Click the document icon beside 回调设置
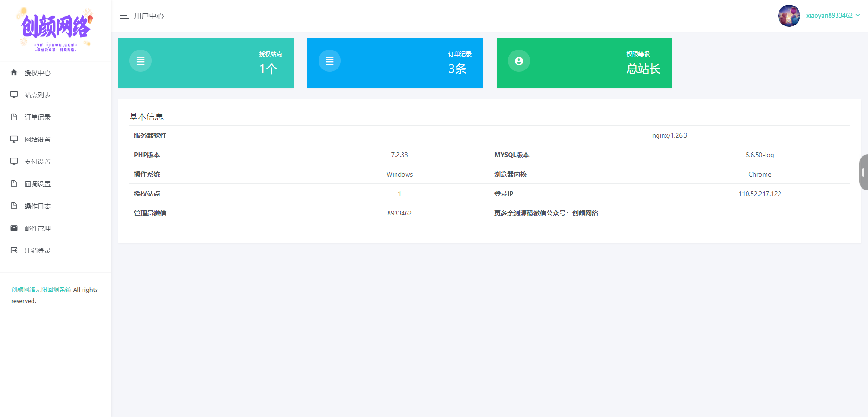The width and height of the screenshot is (868, 417). [x=14, y=183]
